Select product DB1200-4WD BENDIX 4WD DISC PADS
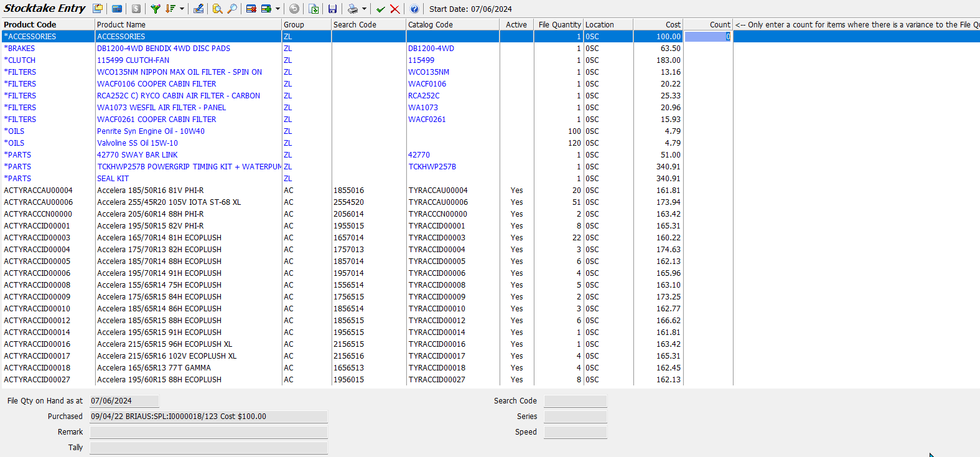 point(164,49)
